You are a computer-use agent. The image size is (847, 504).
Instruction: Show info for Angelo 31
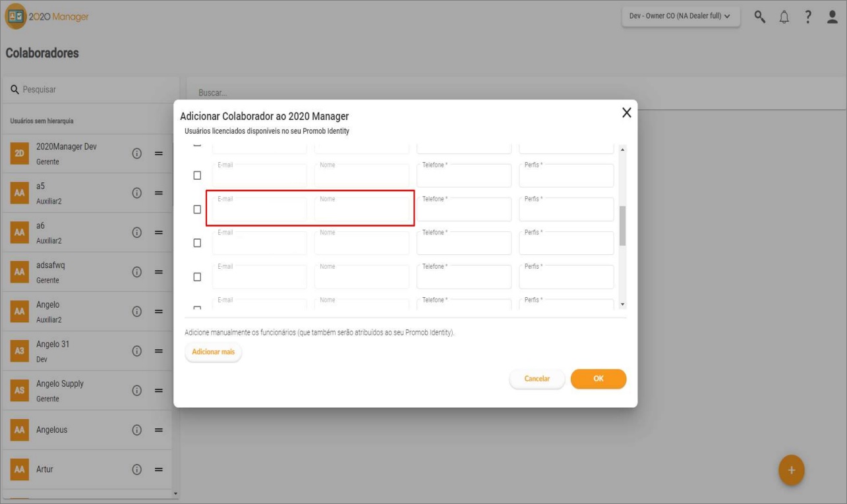pos(137,351)
